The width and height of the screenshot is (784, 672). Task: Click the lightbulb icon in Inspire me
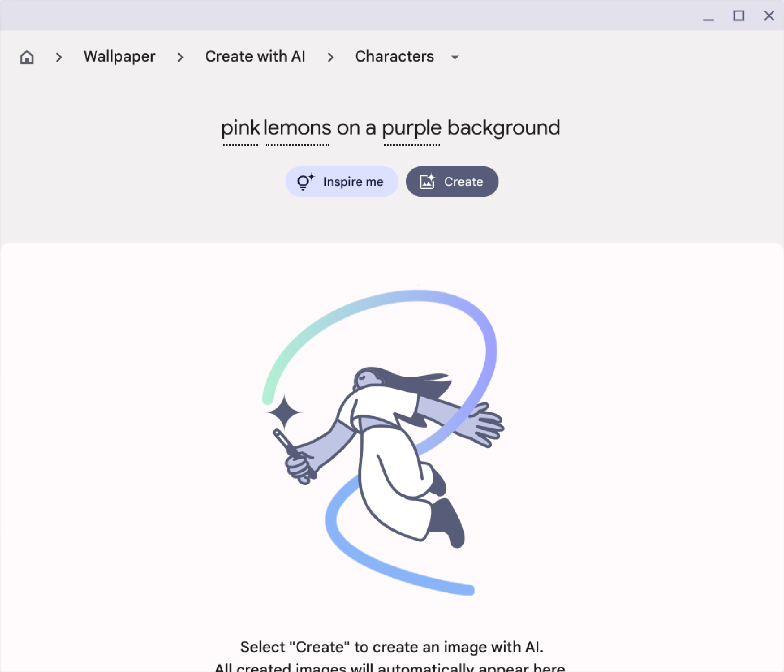(305, 181)
